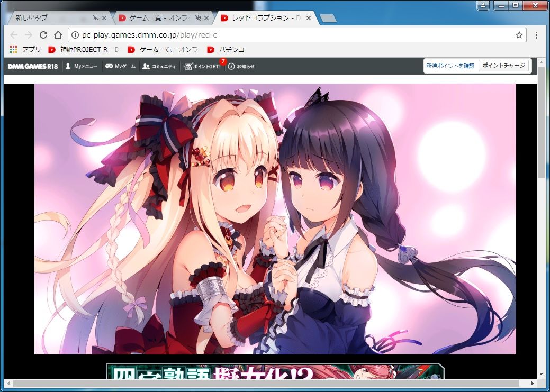
Task: Click the browser forward arrow
Action: pos(29,35)
